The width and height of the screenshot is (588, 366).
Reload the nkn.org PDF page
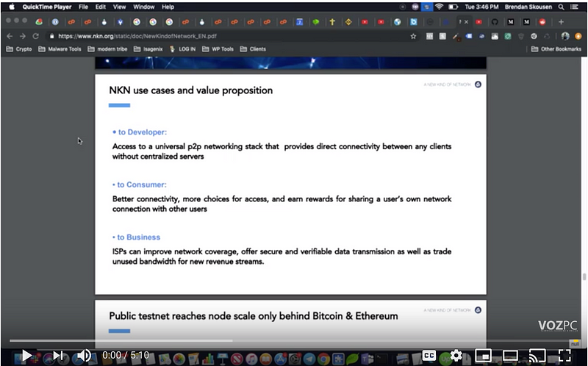pyautogui.click(x=35, y=36)
